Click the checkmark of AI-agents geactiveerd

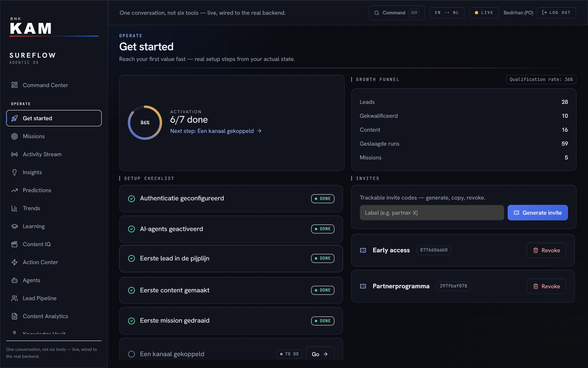[131, 229]
